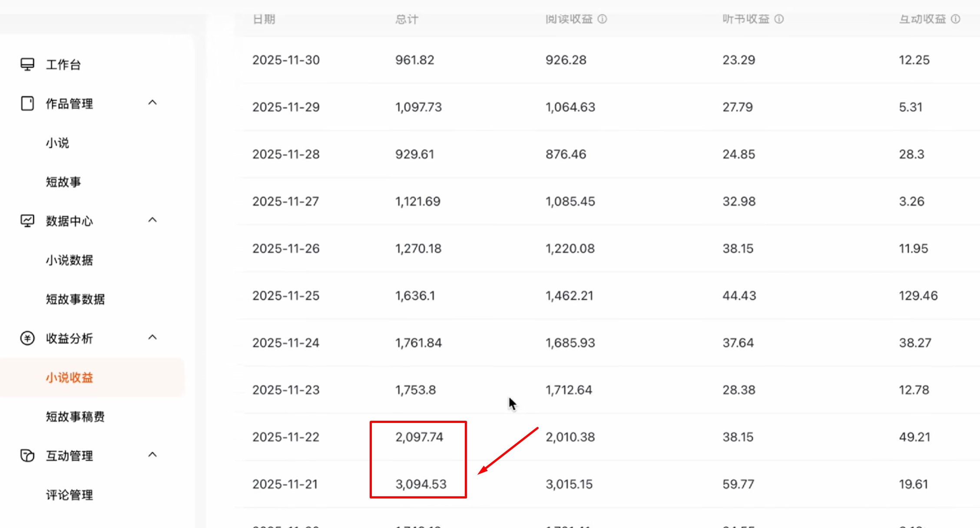The image size is (980, 528).
Task: Go to 小说数据 page
Action: point(70,260)
